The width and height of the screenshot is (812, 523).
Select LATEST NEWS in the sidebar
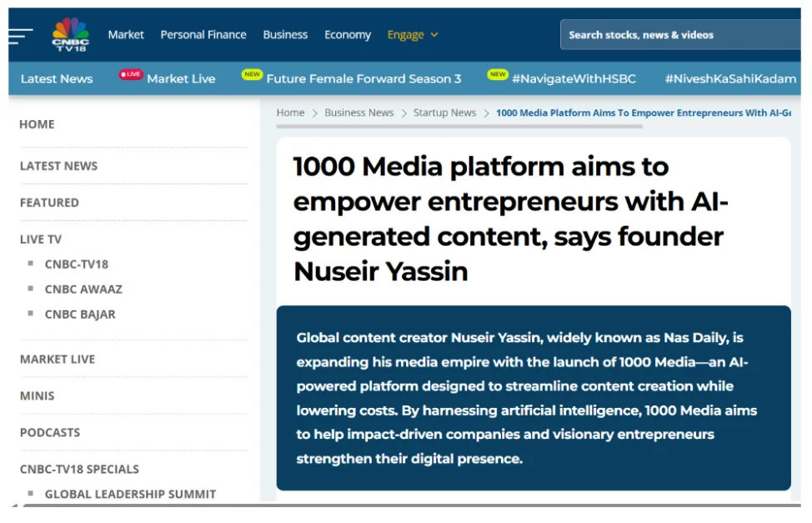(58, 166)
